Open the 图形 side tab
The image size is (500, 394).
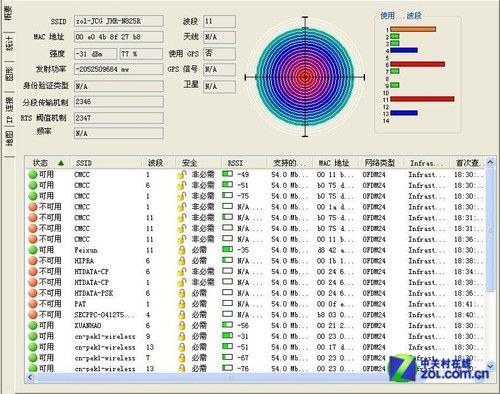(x=9, y=74)
